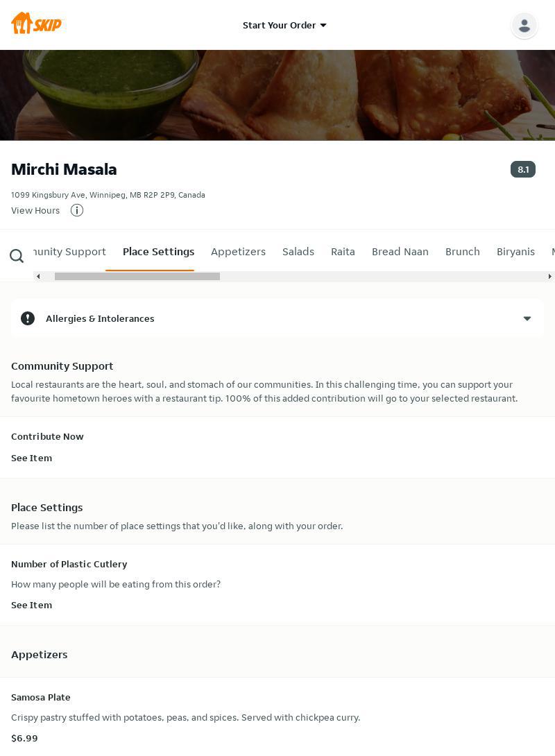Select the Appetizers tab
This screenshot has width=555, height=756.
[238, 252]
